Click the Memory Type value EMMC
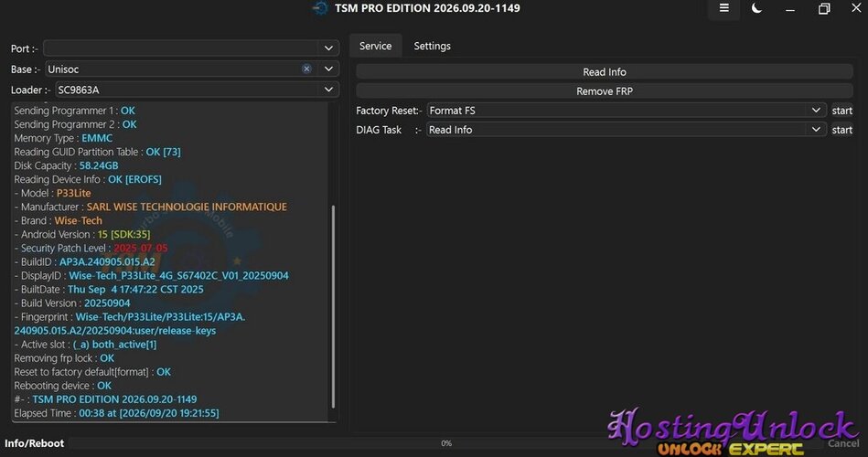 click(97, 138)
